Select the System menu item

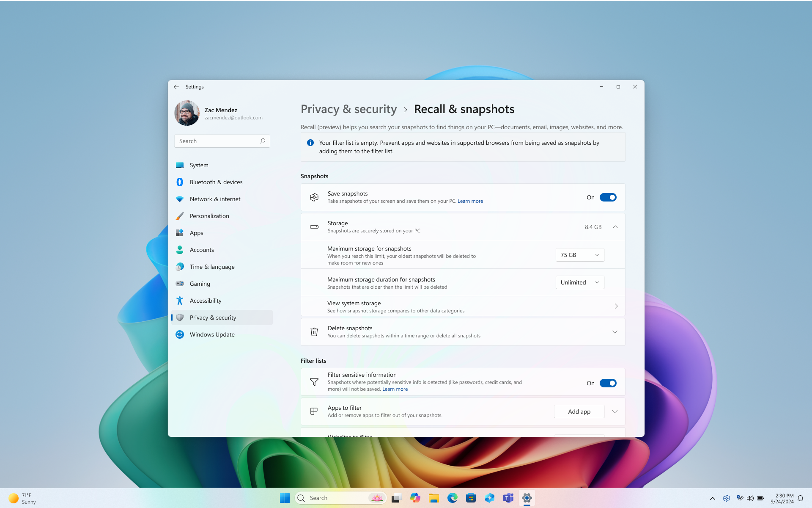199,165
